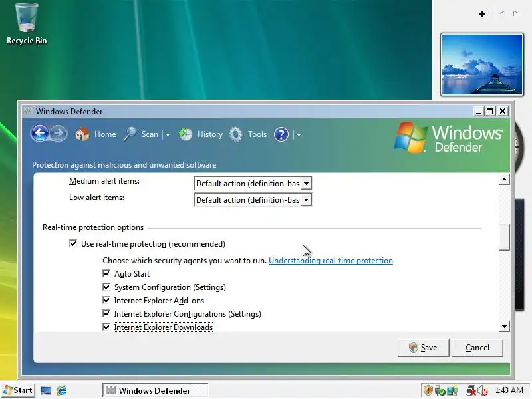This screenshot has width=532, height=399.
Task: Toggle System Configuration (Settings) checkbox
Action: [x=106, y=287]
